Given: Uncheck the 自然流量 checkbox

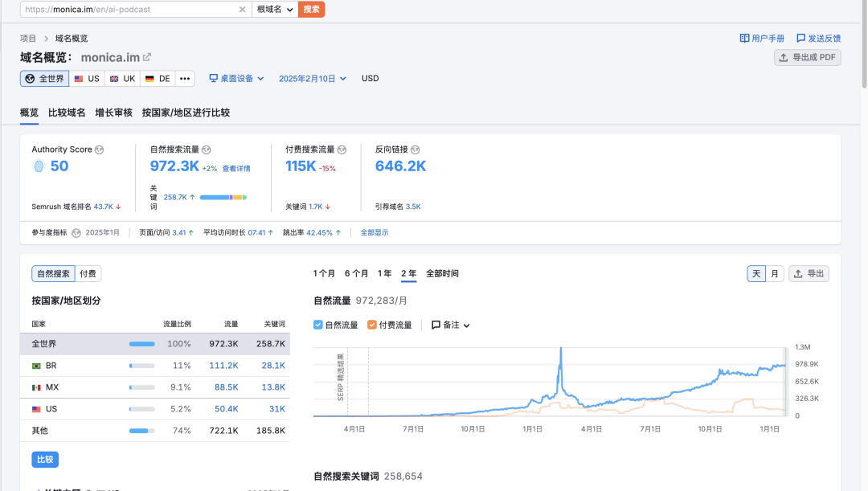Looking at the screenshot, I should tap(318, 325).
